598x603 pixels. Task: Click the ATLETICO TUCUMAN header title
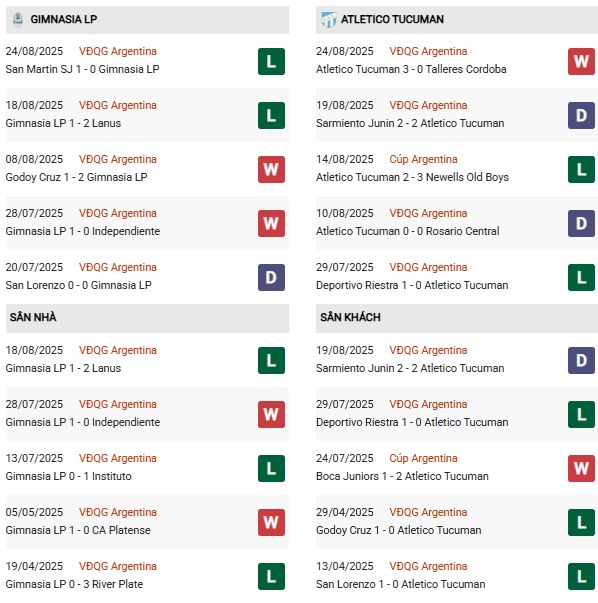click(x=392, y=19)
